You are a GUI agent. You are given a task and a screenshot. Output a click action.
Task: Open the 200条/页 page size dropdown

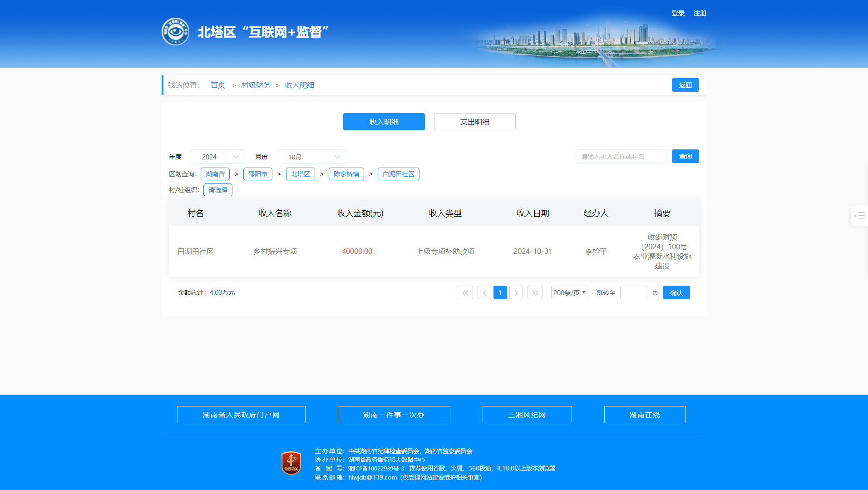point(569,293)
